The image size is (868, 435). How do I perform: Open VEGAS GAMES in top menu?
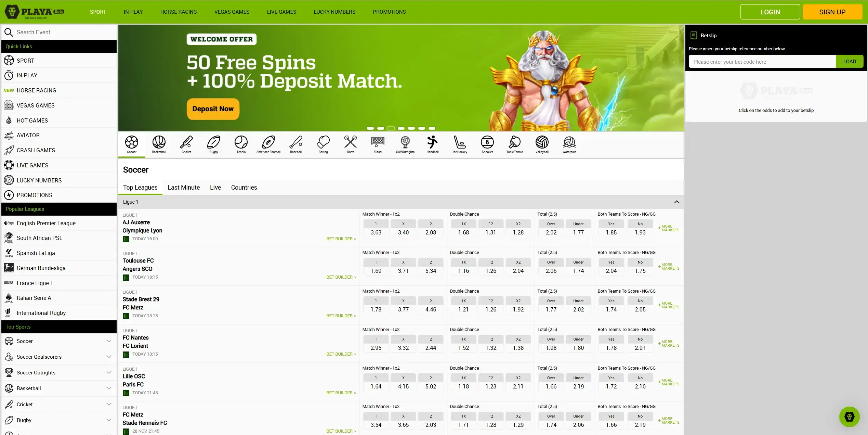pos(232,12)
